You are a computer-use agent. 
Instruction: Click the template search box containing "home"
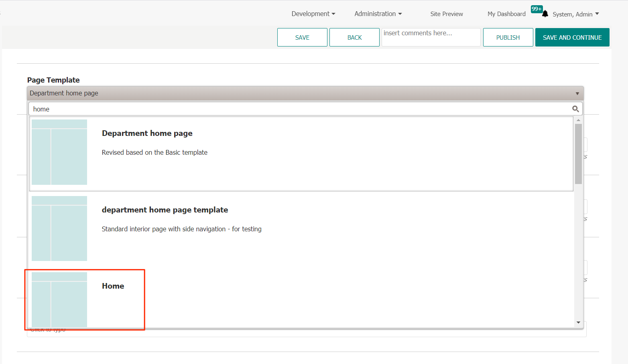click(301, 109)
